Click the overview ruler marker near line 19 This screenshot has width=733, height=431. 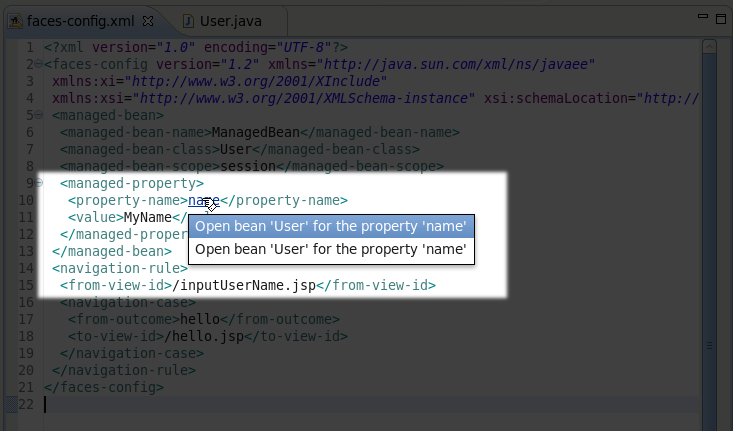coord(709,346)
